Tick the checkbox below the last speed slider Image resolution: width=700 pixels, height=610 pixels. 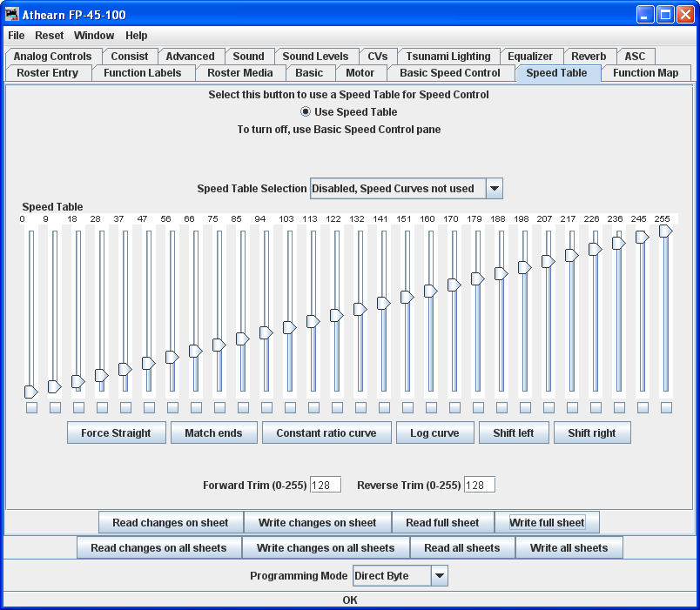pyautogui.click(x=666, y=407)
